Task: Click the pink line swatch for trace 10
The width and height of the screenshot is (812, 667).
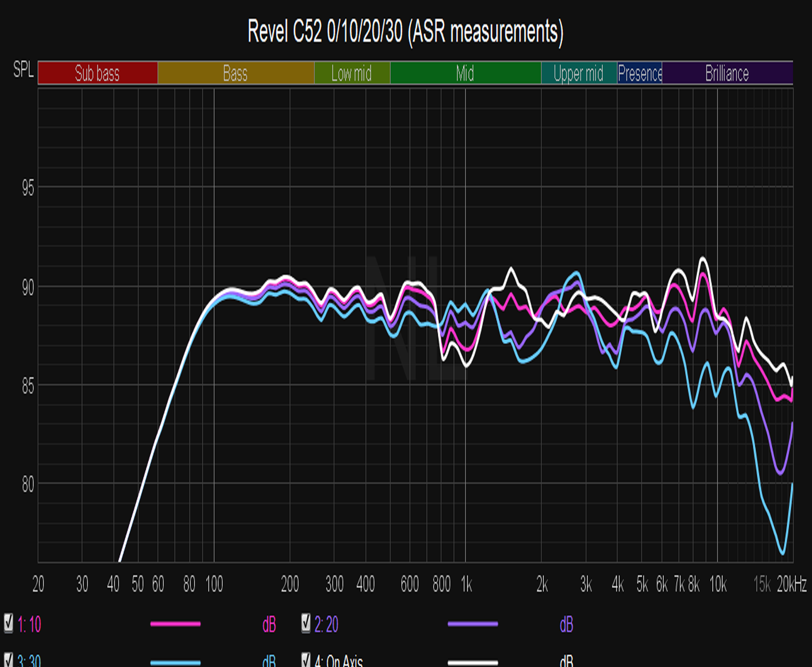Action: pos(175,624)
